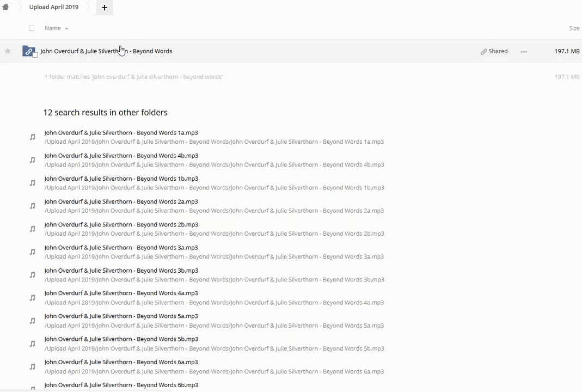The height and width of the screenshot is (392, 582).
Task: Toggle the select-all checkbox
Action: click(32, 28)
